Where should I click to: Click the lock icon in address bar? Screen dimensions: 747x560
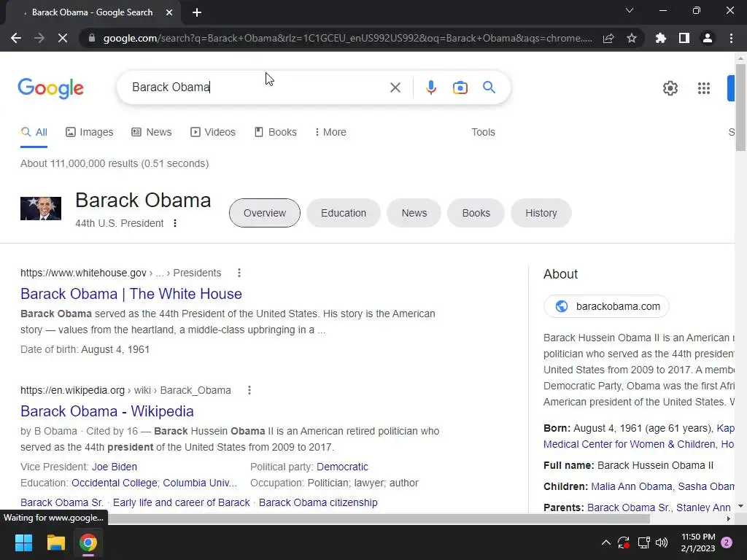(92, 38)
